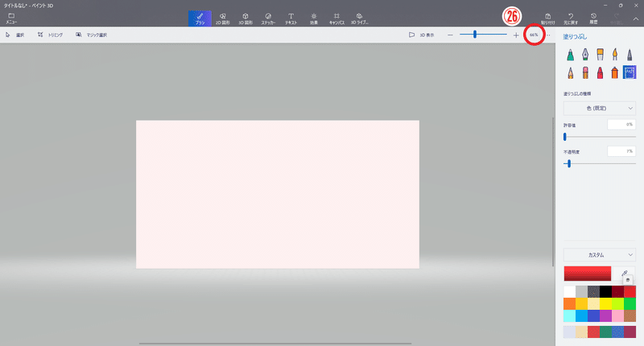Click the 貼り付け paste icon
Image resolution: width=644 pixels, height=346 pixels.
click(548, 19)
